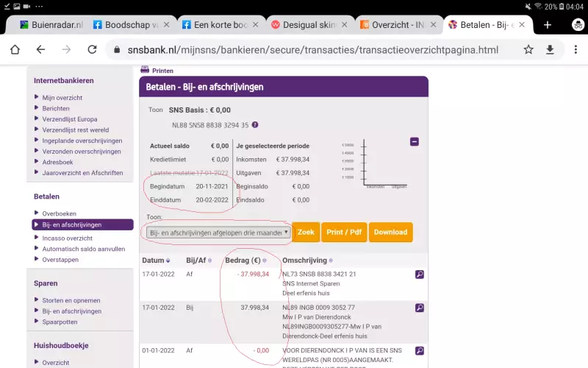Image resolution: width=588 pixels, height=368 pixels.
Task: Open Storten en opnemen under Sparen
Action: pyautogui.click(x=71, y=300)
